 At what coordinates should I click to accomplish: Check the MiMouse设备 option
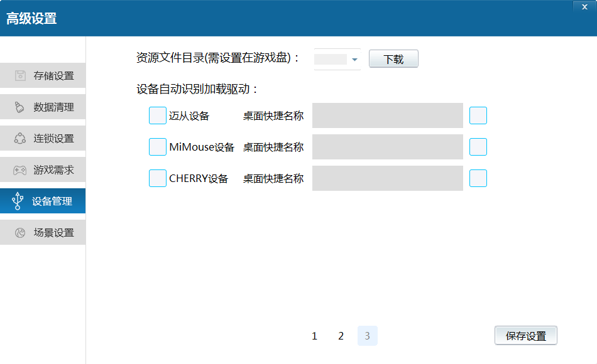coord(157,147)
